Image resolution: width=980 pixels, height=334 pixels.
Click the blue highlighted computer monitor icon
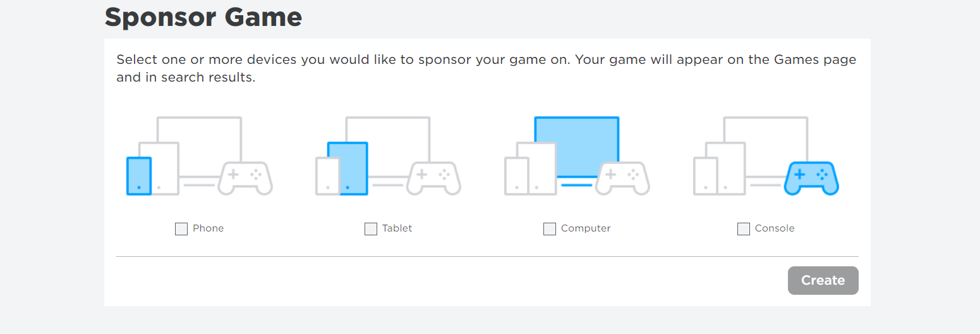pos(576,147)
